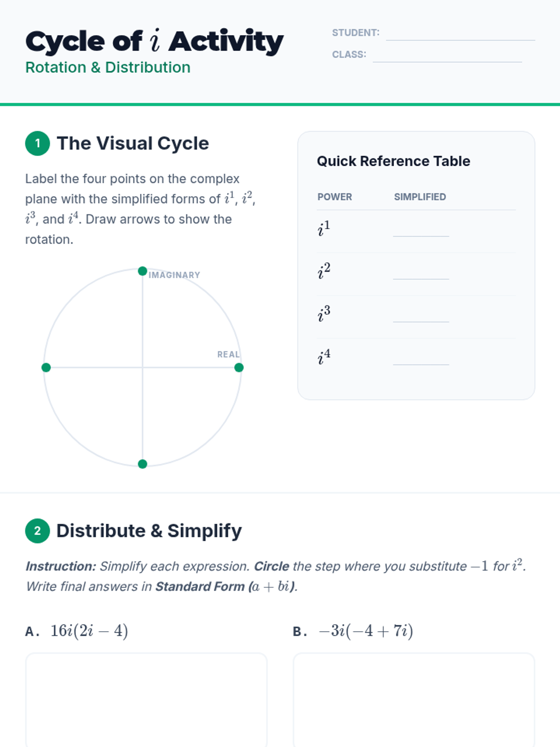Click the simplified blank for i to the first power
This screenshot has height=747, width=560.
(x=421, y=231)
